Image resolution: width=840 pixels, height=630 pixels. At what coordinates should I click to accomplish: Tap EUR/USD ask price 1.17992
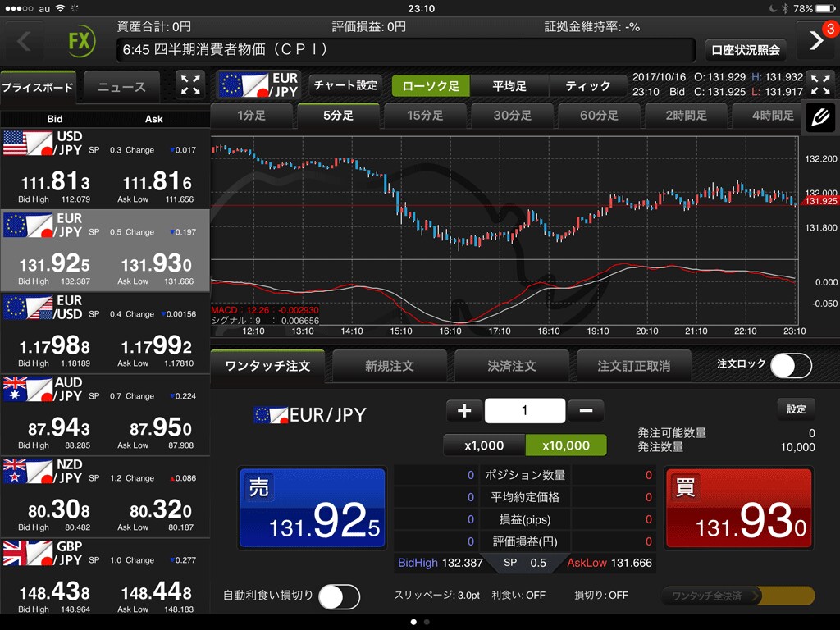click(157, 346)
